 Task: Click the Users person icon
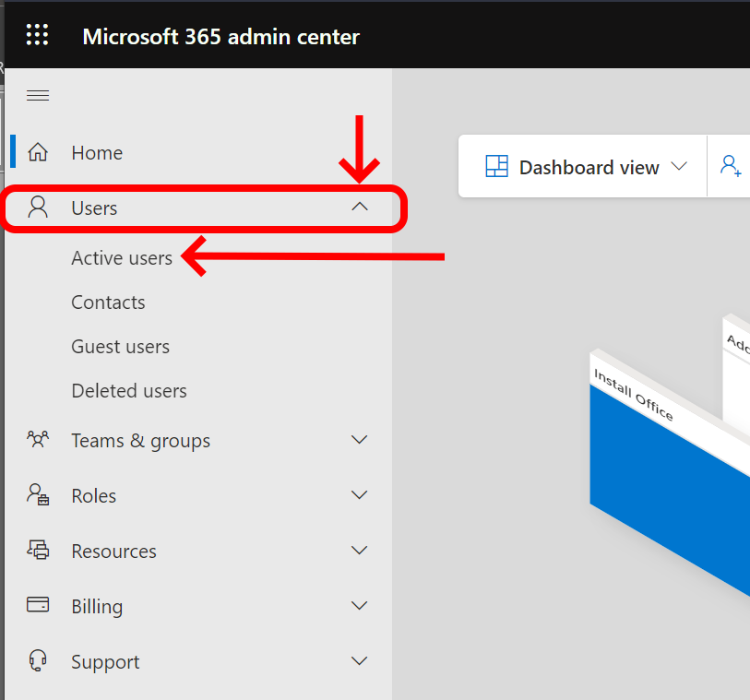38,207
